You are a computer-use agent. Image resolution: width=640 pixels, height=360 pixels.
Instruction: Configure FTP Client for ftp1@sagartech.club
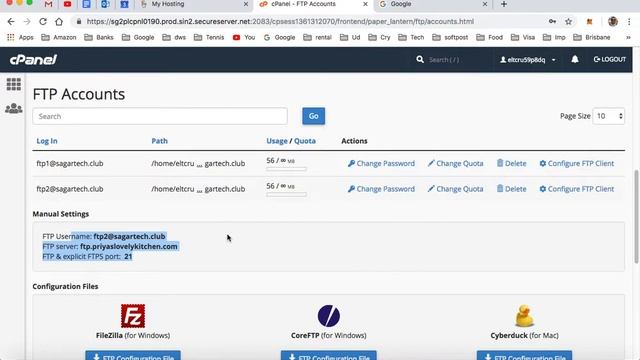click(x=577, y=163)
